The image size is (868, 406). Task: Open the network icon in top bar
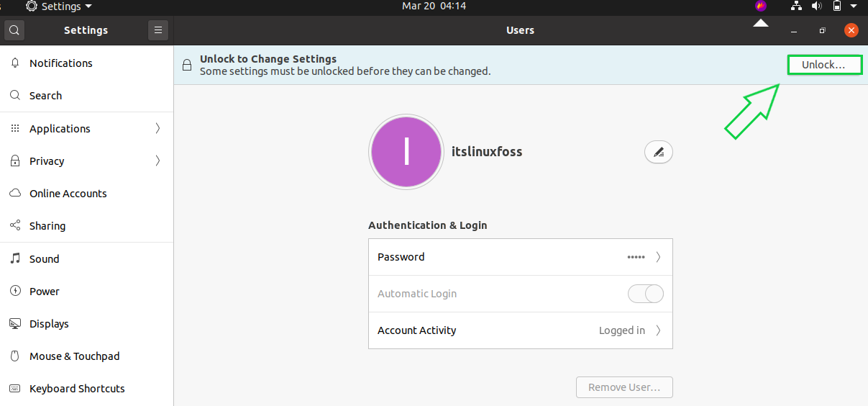796,6
